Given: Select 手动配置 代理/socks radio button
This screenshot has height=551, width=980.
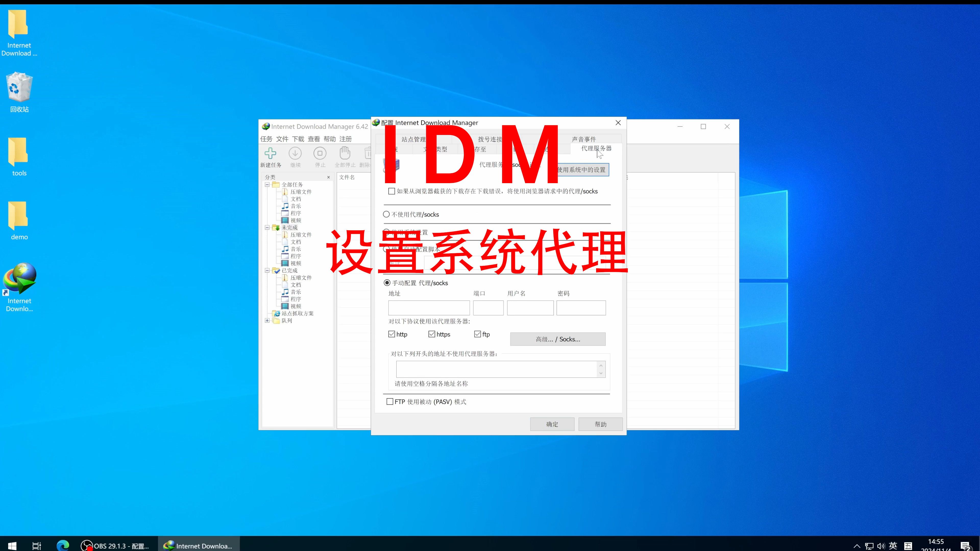Looking at the screenshot, I should tap(387, 283).
